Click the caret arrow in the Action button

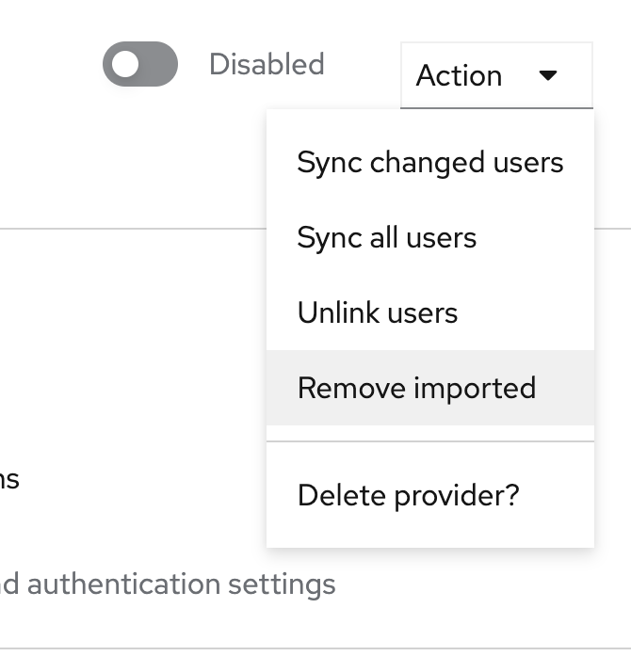pyautogui.click(x=548, y=75)
